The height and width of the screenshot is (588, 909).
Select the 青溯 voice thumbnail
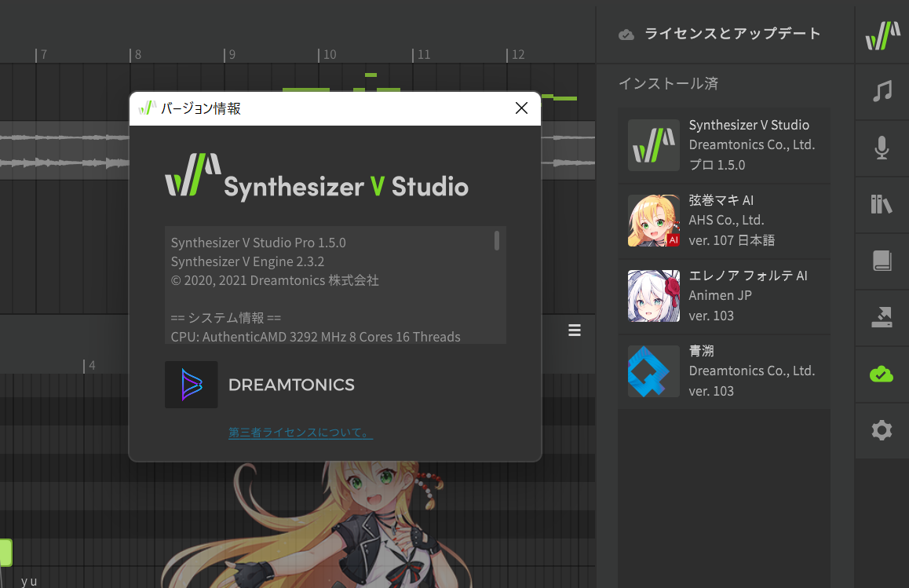pos(654,371)
